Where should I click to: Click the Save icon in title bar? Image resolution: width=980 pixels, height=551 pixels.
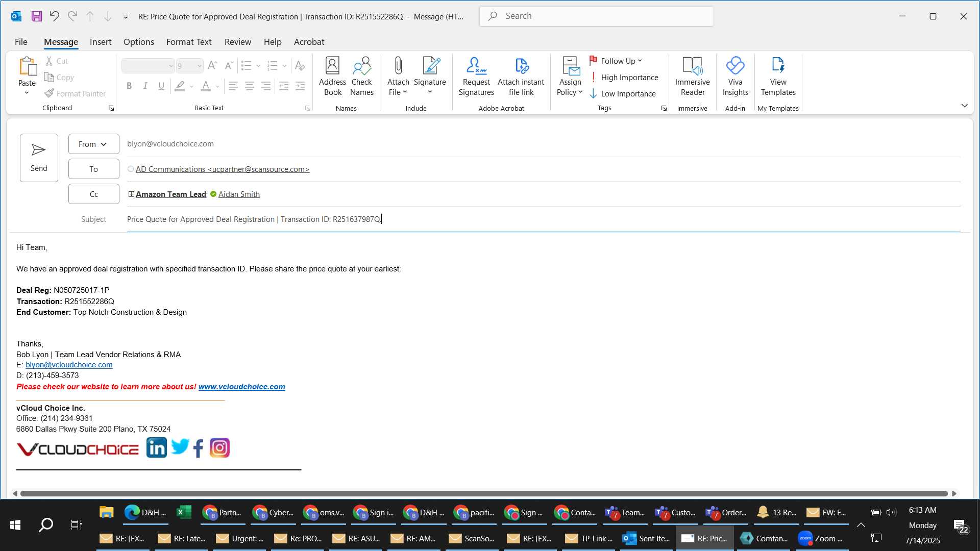pyautogui.click(x=36, y=16)
